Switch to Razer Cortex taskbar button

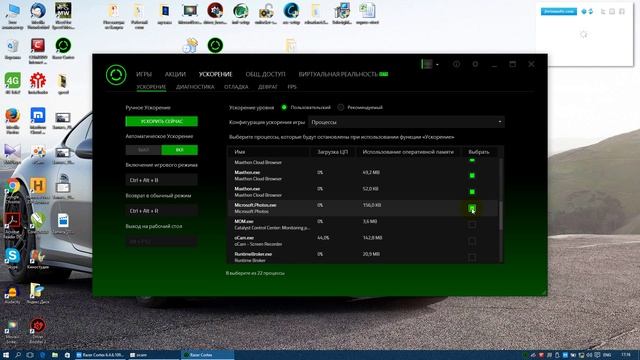click(x=207, y=355)
